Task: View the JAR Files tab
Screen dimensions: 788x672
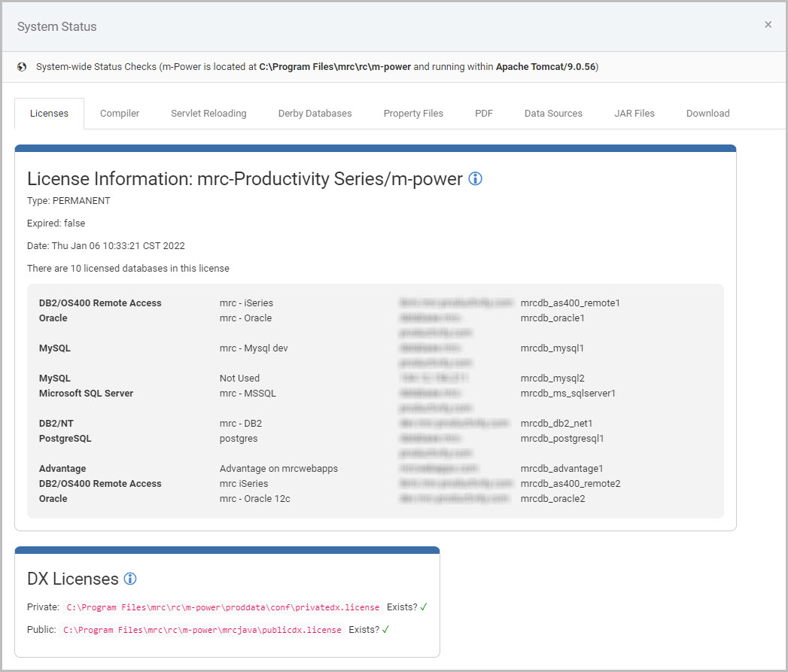Action: 634,114
